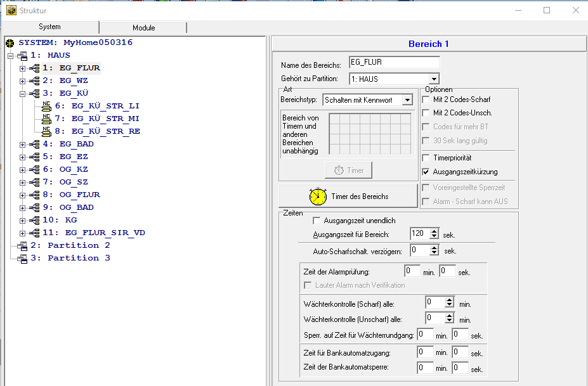Click the system icon beside MyHome050316
Viewport: 588px width, 386px height.
point(10,42)
